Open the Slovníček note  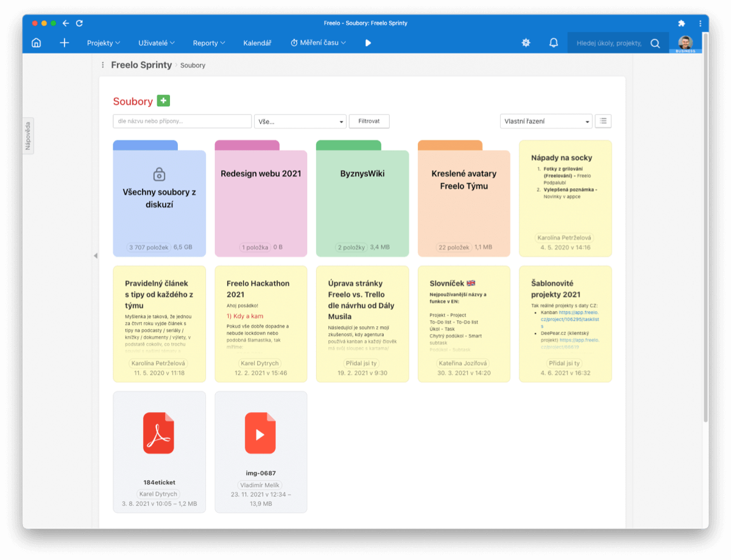coord(464,324)
